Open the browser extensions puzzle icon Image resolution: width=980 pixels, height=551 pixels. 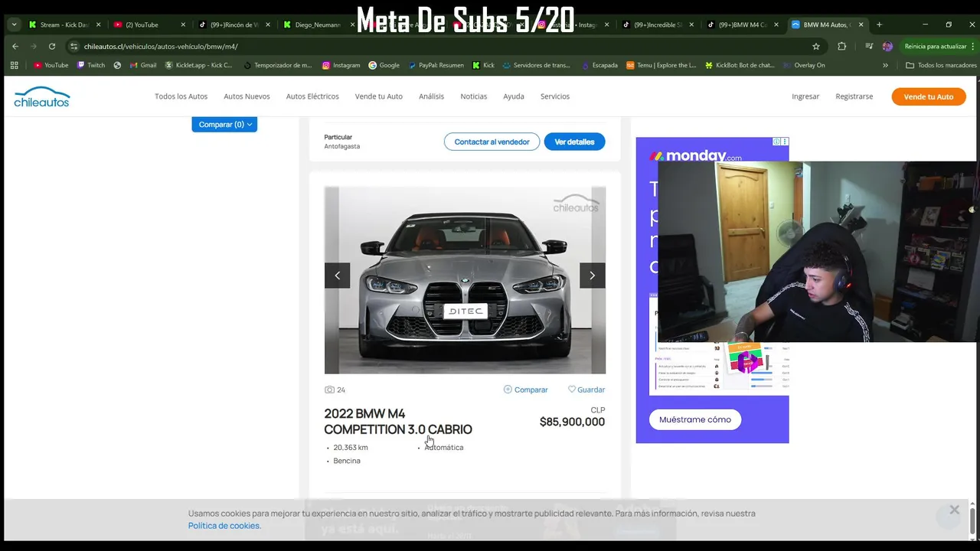point(842,46)
